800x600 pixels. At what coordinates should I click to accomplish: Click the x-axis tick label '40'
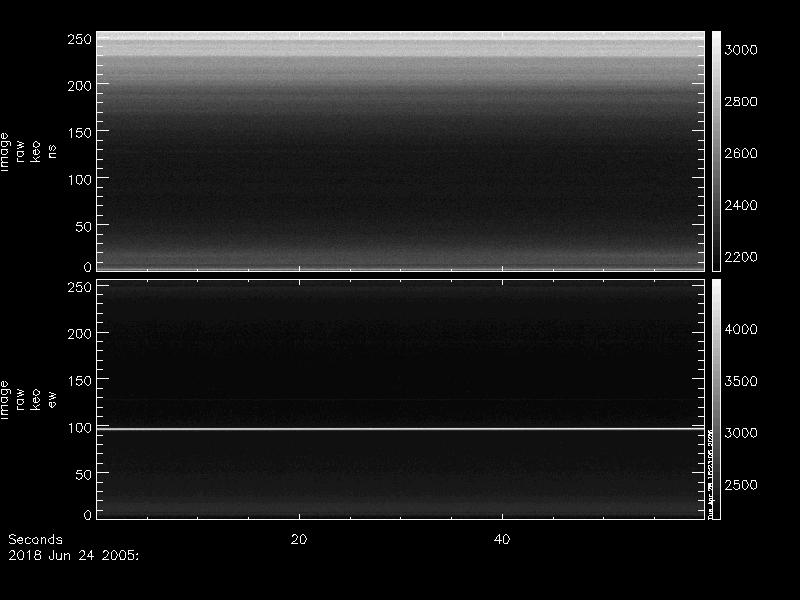pyautogui.click(x=502, y=539)
